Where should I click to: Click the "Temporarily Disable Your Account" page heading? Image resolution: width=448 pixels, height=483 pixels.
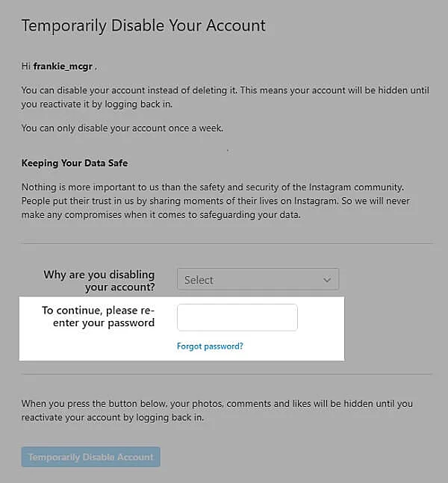tap(143, 25)
